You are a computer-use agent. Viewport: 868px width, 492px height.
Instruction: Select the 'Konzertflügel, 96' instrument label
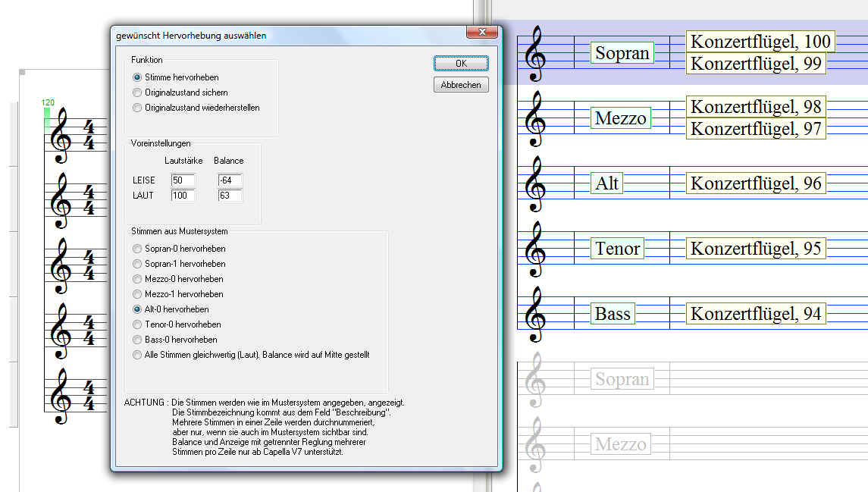[755, 183]
